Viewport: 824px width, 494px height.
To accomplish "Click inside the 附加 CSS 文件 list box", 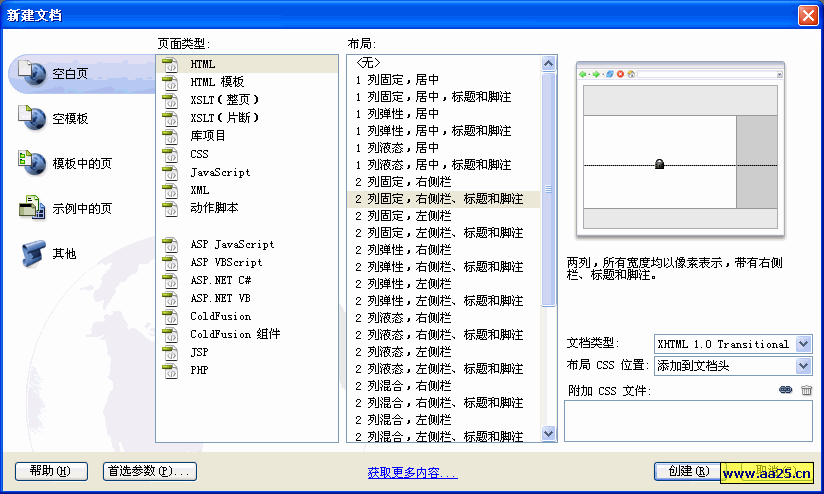I will [687, 420].
